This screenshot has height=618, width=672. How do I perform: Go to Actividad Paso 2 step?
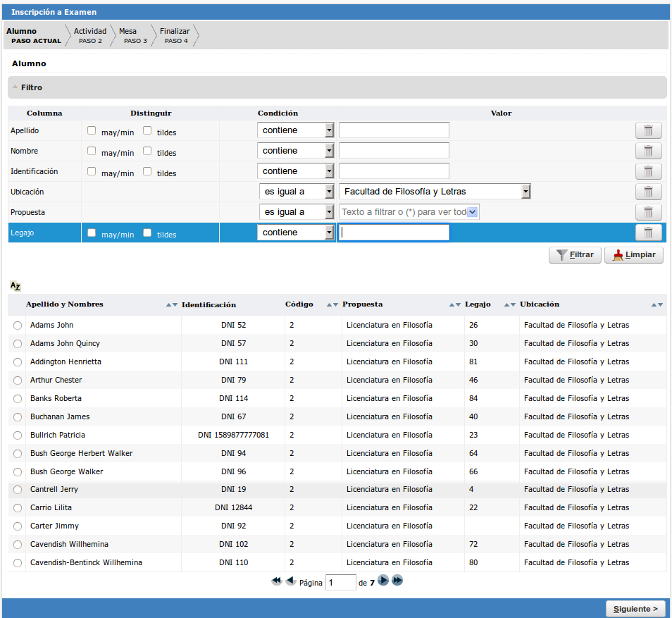(x=90, y=36)
